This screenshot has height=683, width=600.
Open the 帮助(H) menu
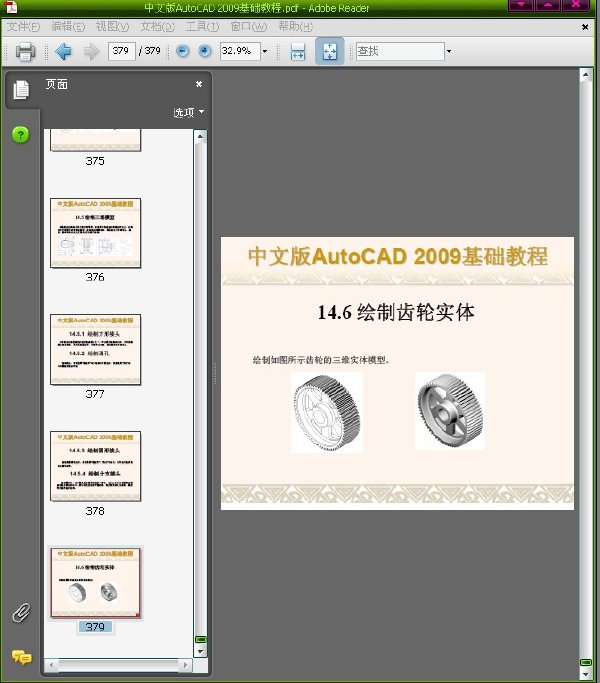(x=295, y=27)
